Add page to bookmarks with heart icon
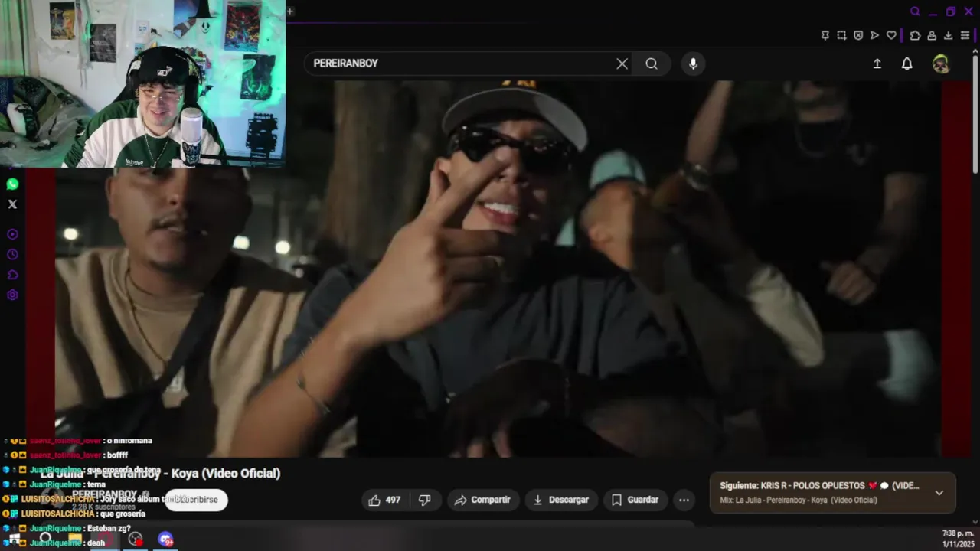Viewport: 980px width, 551px height. 891,35
